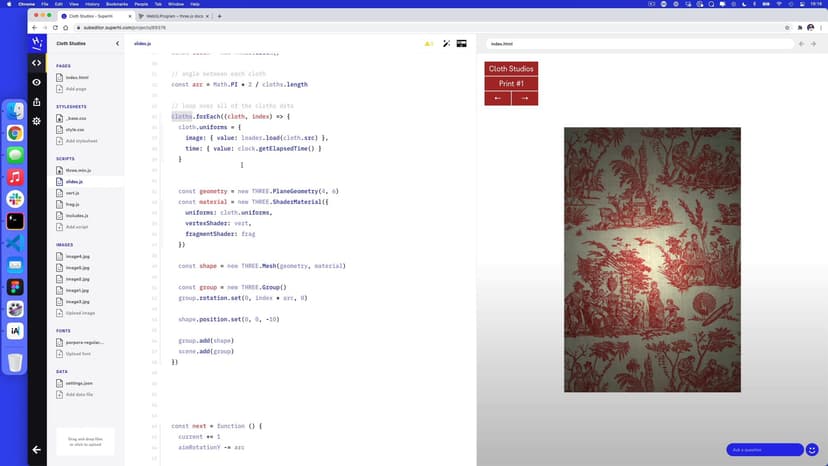
Task: Open the Ask a question chat box
Action: (x=764, y=449)
